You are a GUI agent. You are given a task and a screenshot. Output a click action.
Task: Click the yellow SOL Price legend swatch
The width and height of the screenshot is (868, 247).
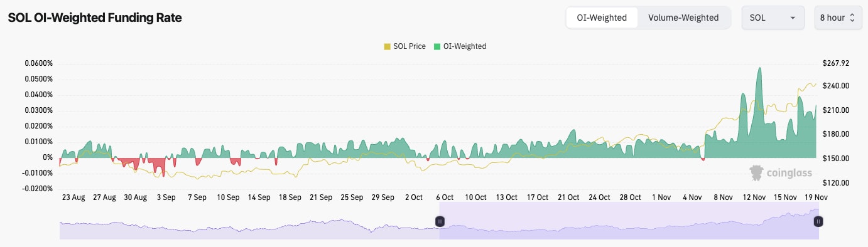click(387, 46)
